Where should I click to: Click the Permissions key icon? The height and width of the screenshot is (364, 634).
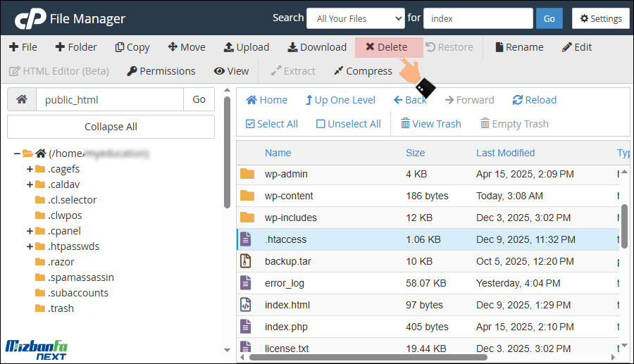pos(132,71)
